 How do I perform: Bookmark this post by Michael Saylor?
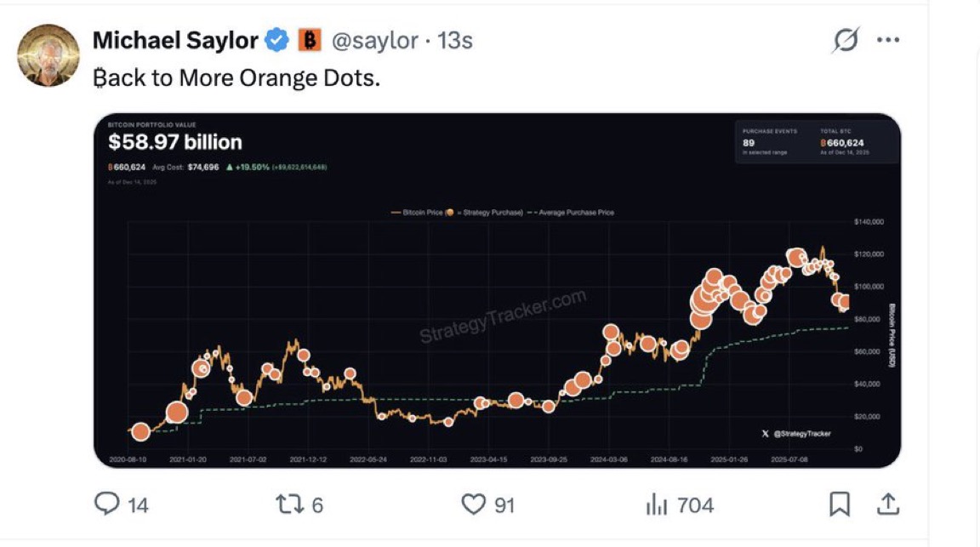840,504
